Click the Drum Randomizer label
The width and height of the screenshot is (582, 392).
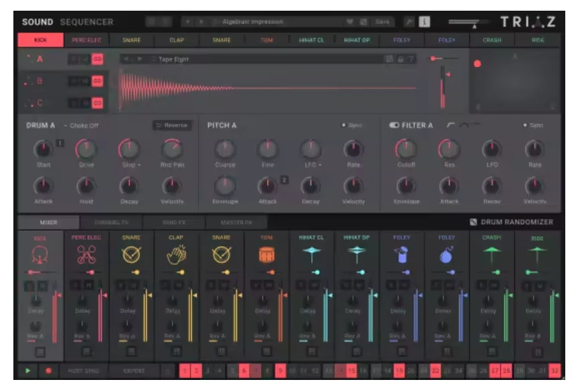pos(516,222)
